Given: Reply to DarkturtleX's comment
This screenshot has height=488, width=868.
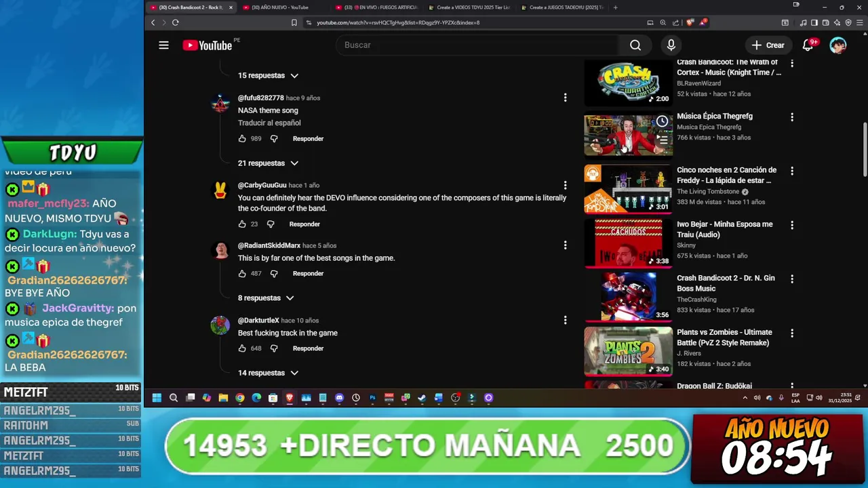Looking at the screenshot, I should tap(308, 348).
